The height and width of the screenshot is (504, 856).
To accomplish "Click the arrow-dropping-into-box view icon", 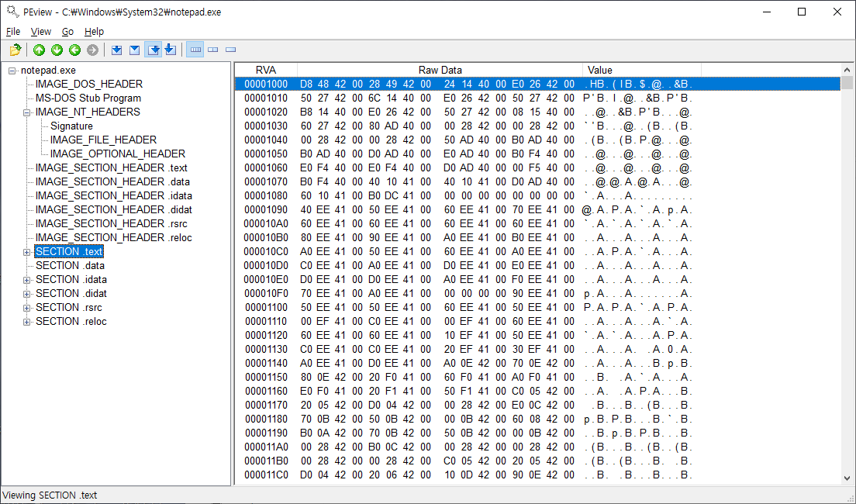I will click(171, 50).
